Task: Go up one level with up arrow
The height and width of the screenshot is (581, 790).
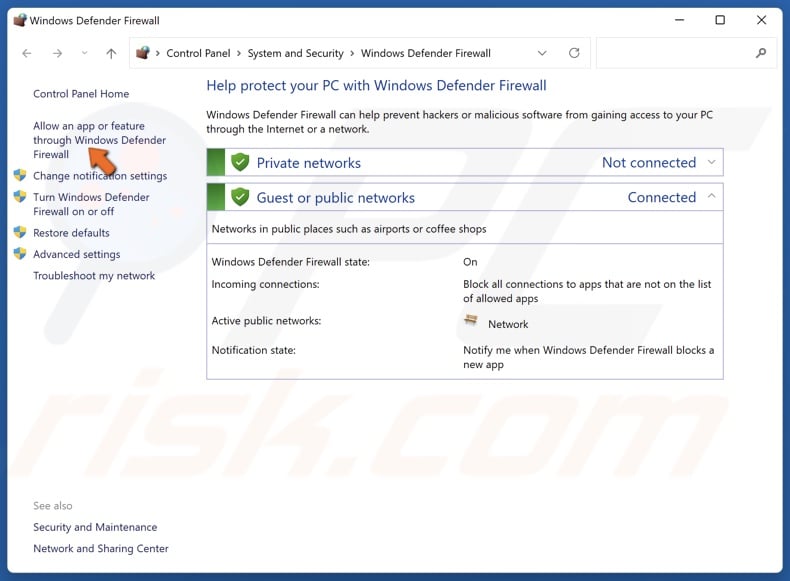Action: [x=111, y=53]
